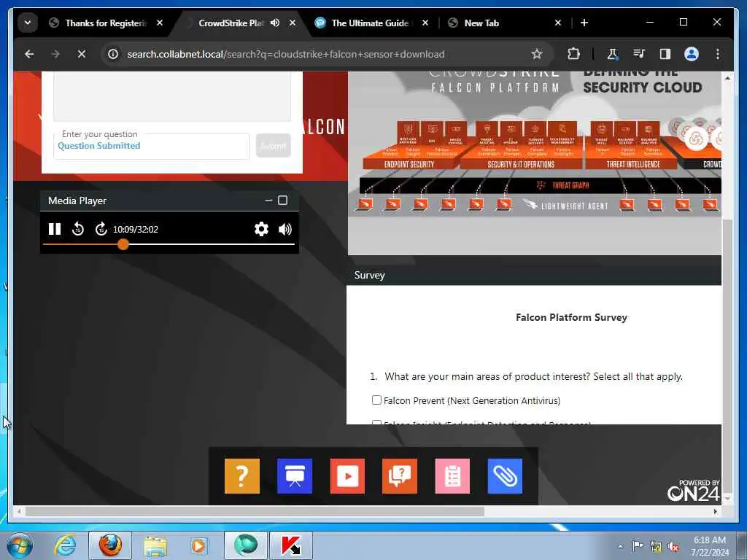Image resolution: width=747 pixels, height=560 pixels.
Task: Switch to CrowdStrike Platform tab
Action: [231, 23]
